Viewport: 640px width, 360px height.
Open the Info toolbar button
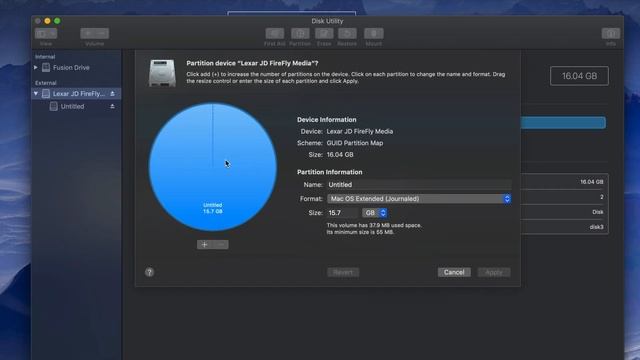tap(611, 33)
